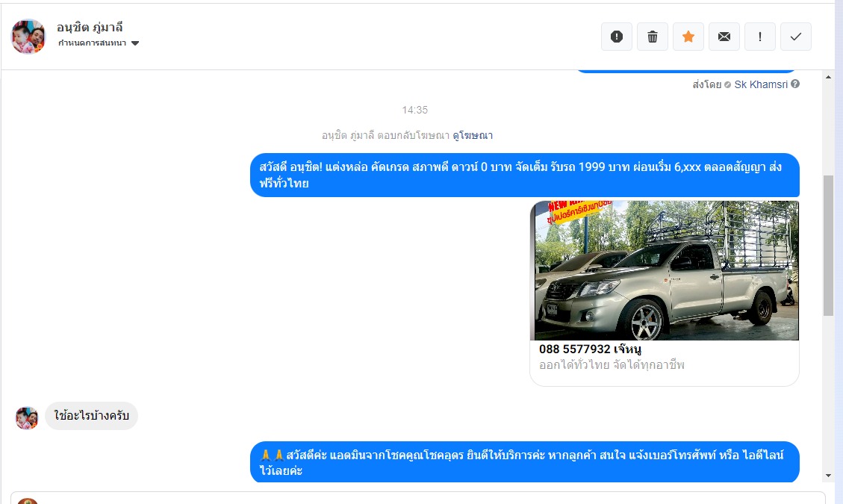The height and width of the screenshot is (504, 843).
Task: Focus the message reply input box
Action: (x=417, y=497)
